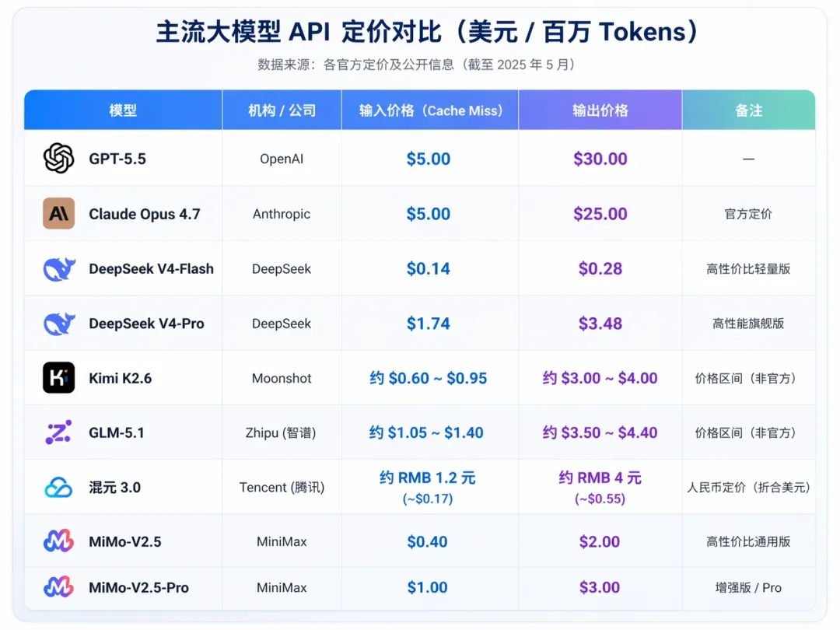This screenshot has width=840, height=630.
Task: Click the Tencent (腾讯) company cell
Action: click(282, 488)
